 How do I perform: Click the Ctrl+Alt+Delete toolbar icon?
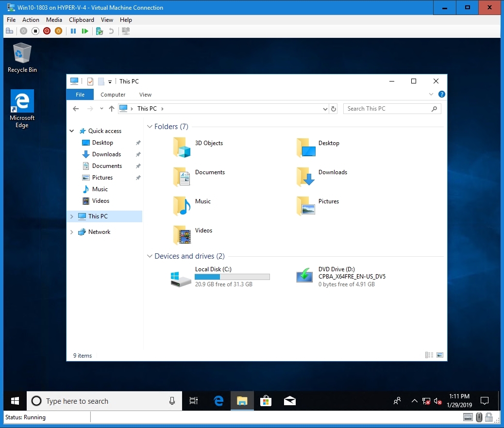point(10,31)
